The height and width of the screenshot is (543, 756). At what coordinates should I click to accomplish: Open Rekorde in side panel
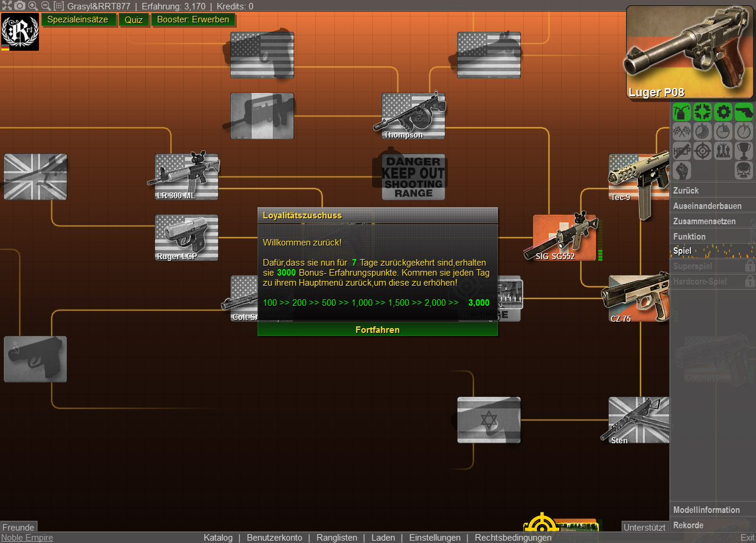click(x=712, y=525)
